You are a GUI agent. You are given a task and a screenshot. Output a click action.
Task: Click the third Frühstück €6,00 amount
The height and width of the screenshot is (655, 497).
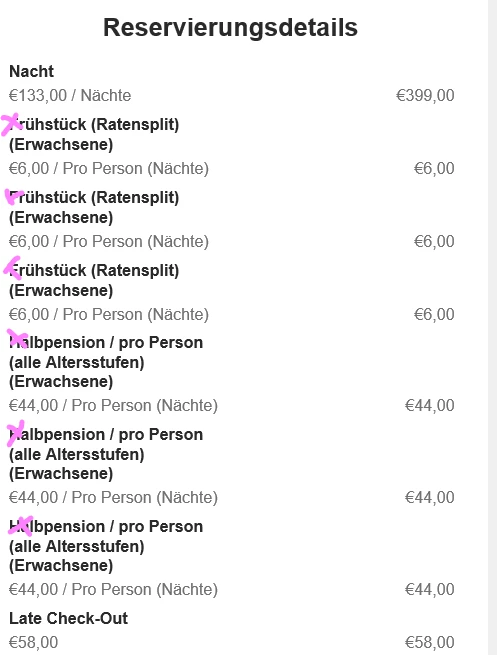click(434, 315)
